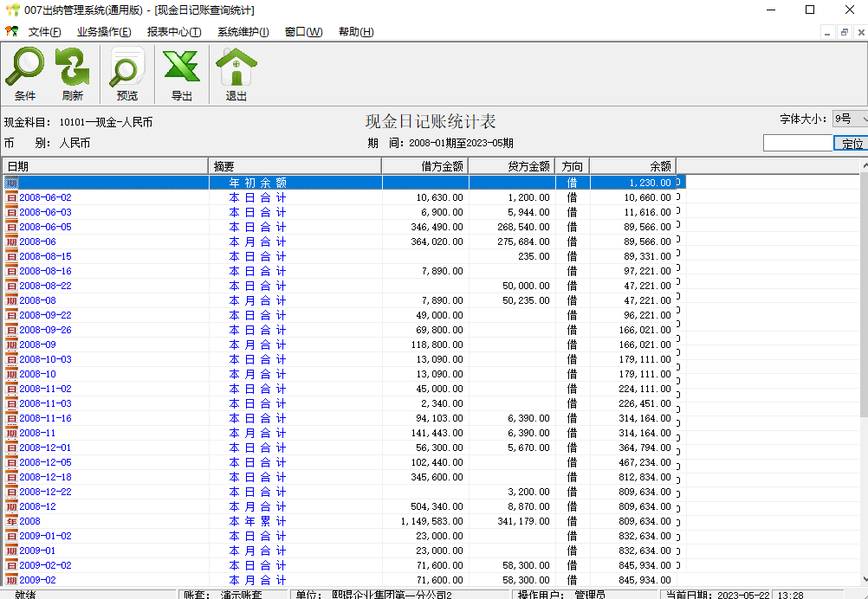Click the app icon in the title bar

(13, 10)
